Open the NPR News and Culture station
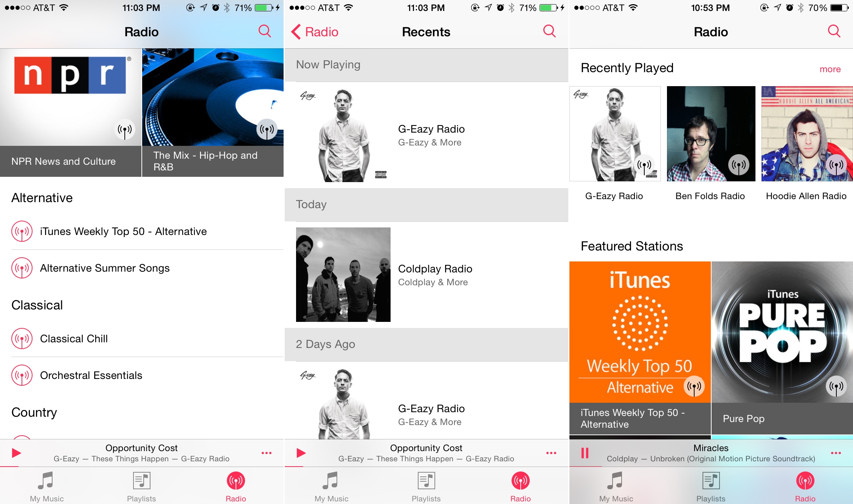853x504 pixels. [x=69, y=114]
